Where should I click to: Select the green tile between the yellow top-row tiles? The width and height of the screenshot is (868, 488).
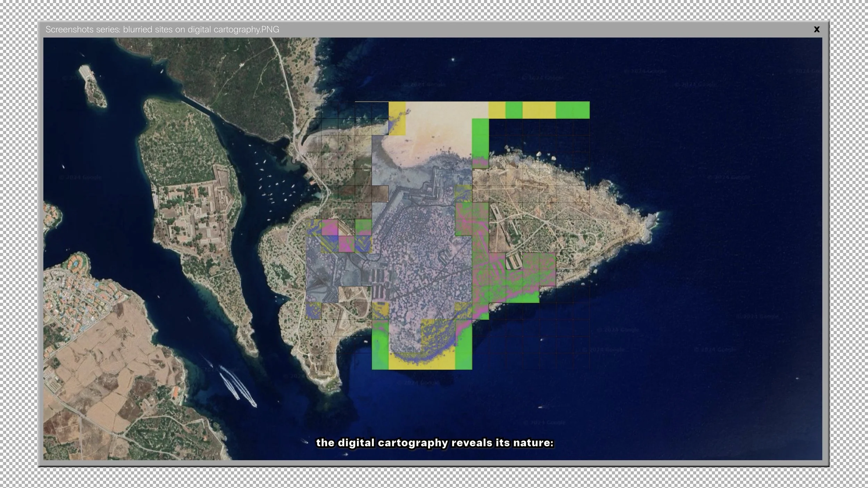point(514,110)
